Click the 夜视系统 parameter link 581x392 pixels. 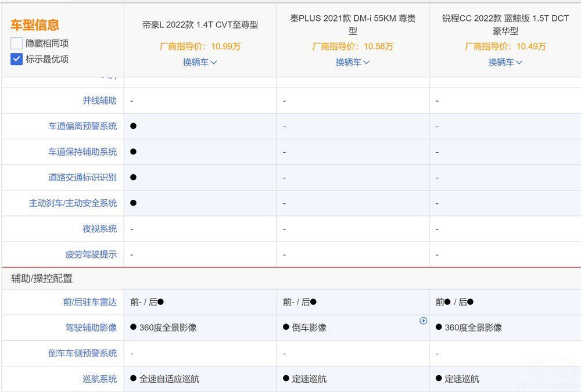click(99, 229)
